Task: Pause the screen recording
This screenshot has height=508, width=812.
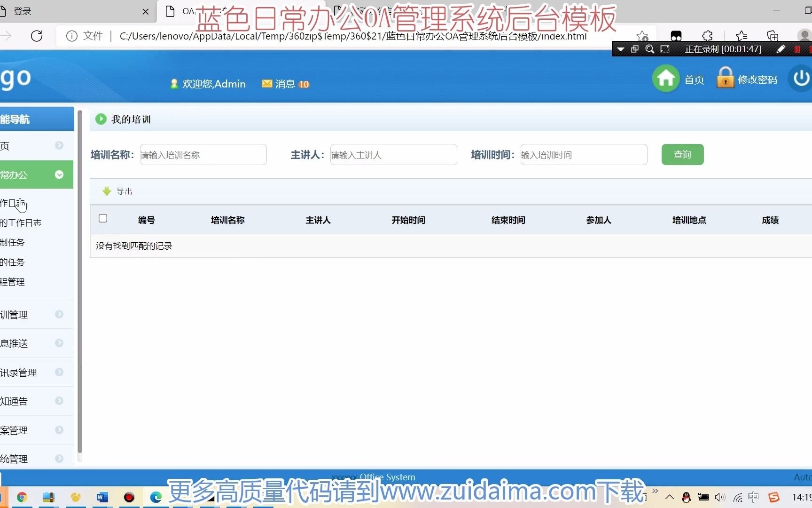Action: pos(797,48)
